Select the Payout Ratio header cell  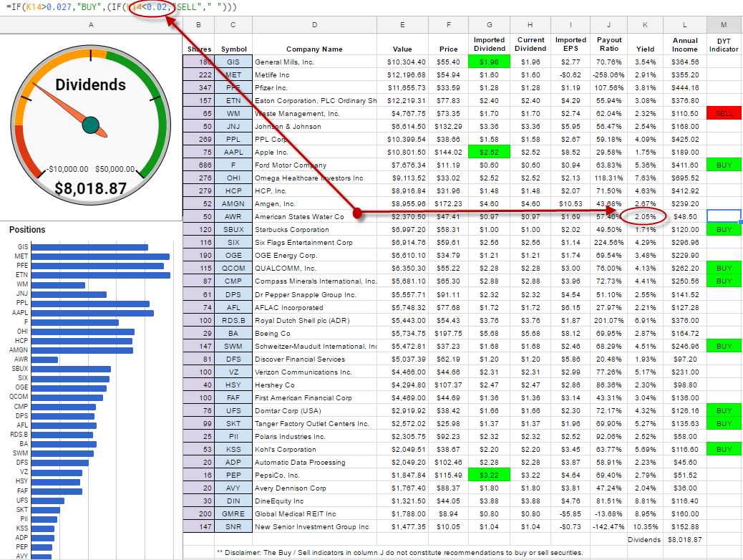point(609,45)
